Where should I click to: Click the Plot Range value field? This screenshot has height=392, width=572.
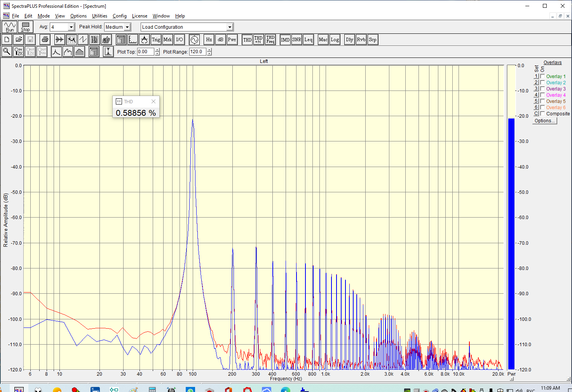pyautogui.click(x=198, y=52)
